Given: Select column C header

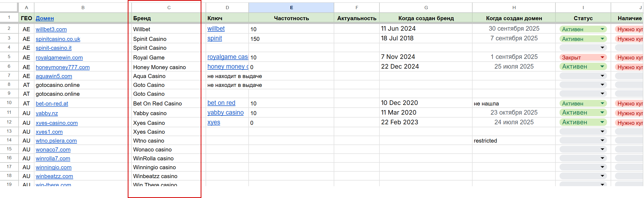Looking at the screenshot, I should coord(169,8).
